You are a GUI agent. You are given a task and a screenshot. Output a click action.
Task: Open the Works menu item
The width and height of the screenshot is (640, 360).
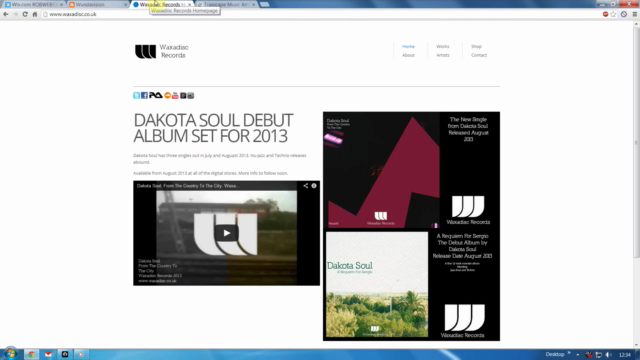[x=442, y=47]
